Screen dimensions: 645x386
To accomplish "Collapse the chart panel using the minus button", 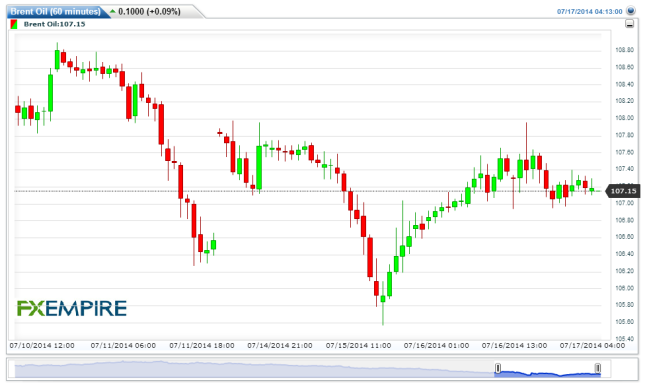I will tap(629, 23).
